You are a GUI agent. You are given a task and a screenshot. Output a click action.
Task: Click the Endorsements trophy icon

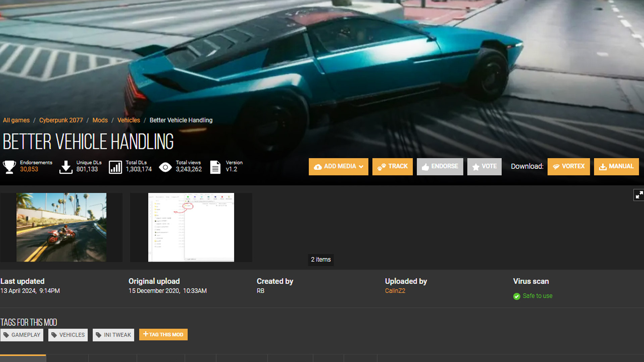[x=9, y=167]
